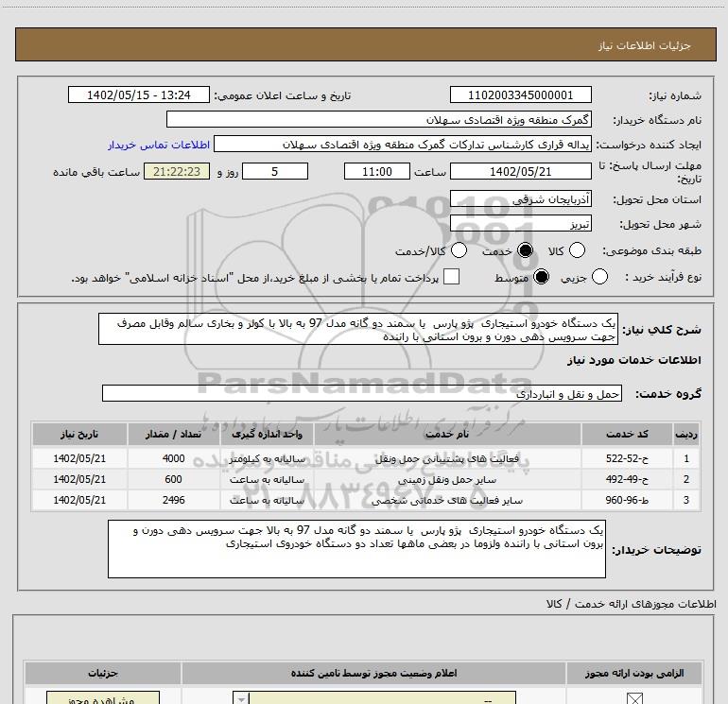Viewport: 728px width, 704px height.
Task: Click the remaining days field showing 5
Action: point(275,172)
